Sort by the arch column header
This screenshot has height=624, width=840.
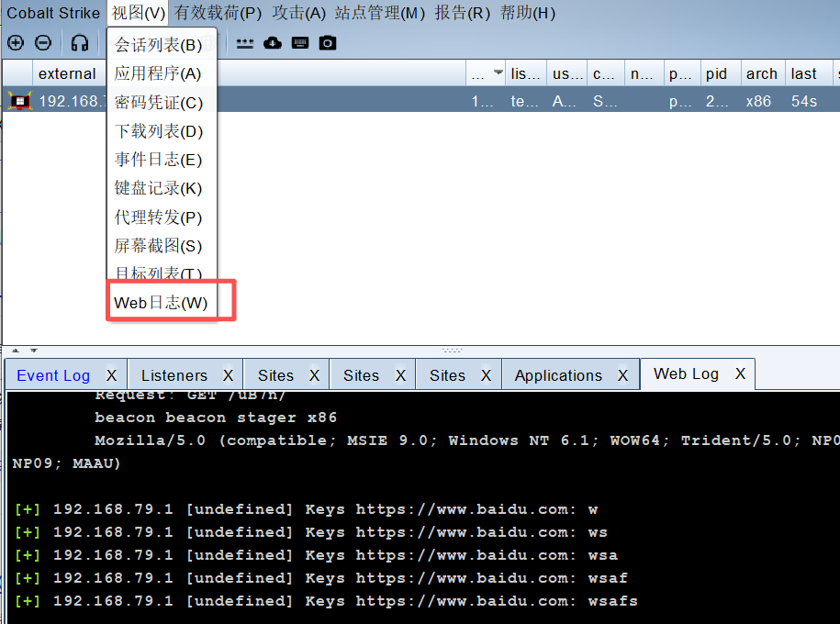763,73
